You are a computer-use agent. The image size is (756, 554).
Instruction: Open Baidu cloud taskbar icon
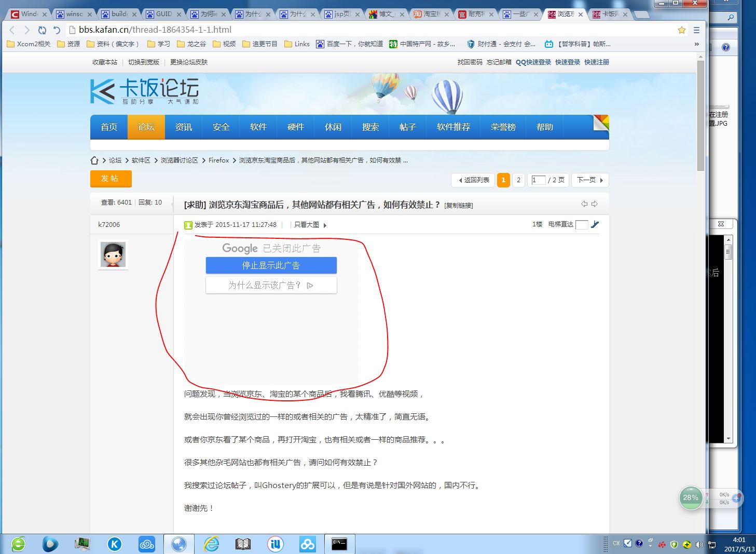click(x=308, y=544)
